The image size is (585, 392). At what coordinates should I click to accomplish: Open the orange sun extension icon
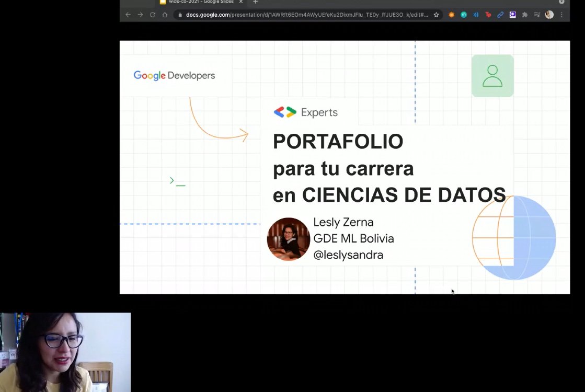click(452, 15)
